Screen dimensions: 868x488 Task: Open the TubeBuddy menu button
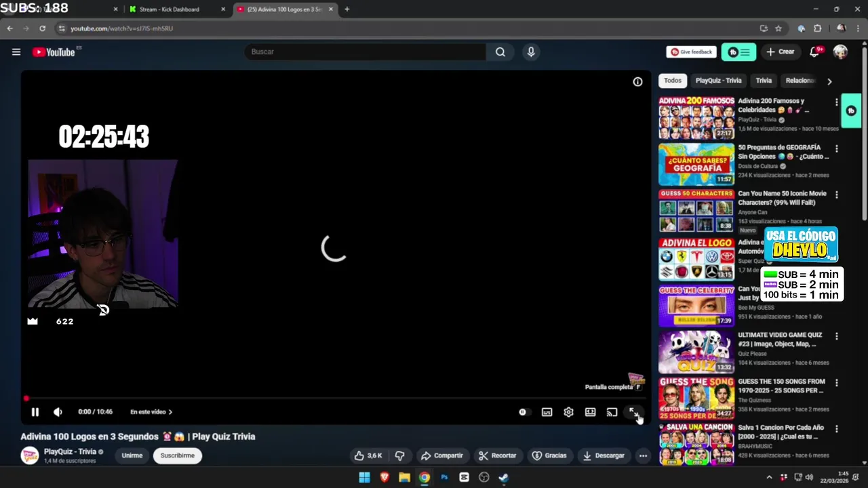click(738, 52)
